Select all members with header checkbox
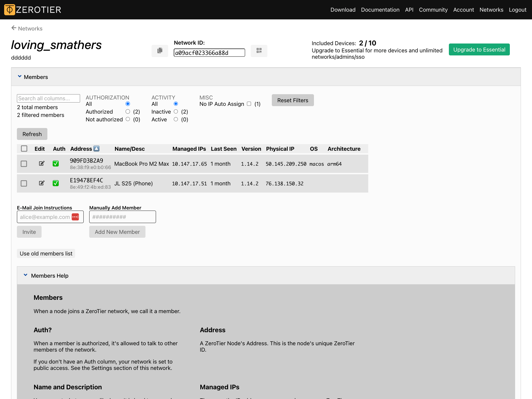 coord(24,149)
